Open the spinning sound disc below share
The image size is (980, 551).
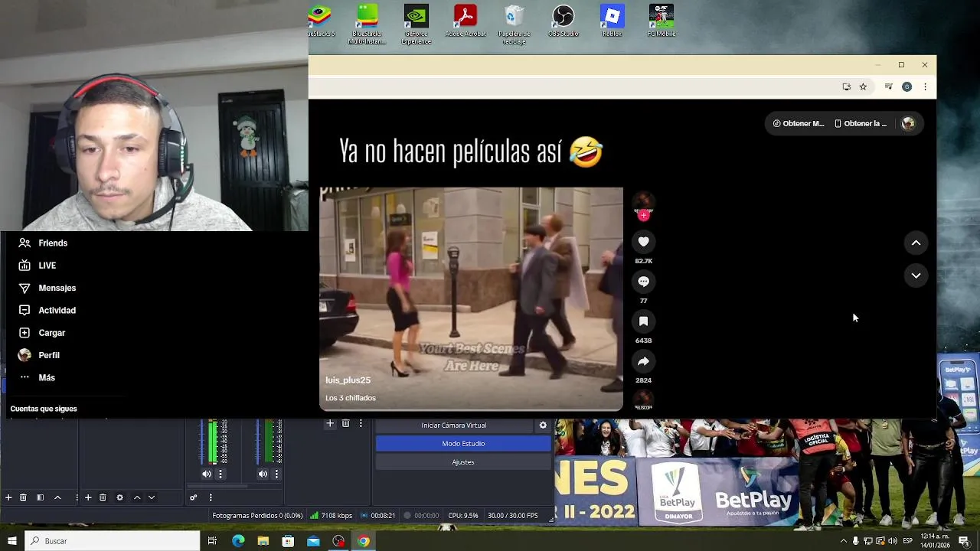[643, 399]
